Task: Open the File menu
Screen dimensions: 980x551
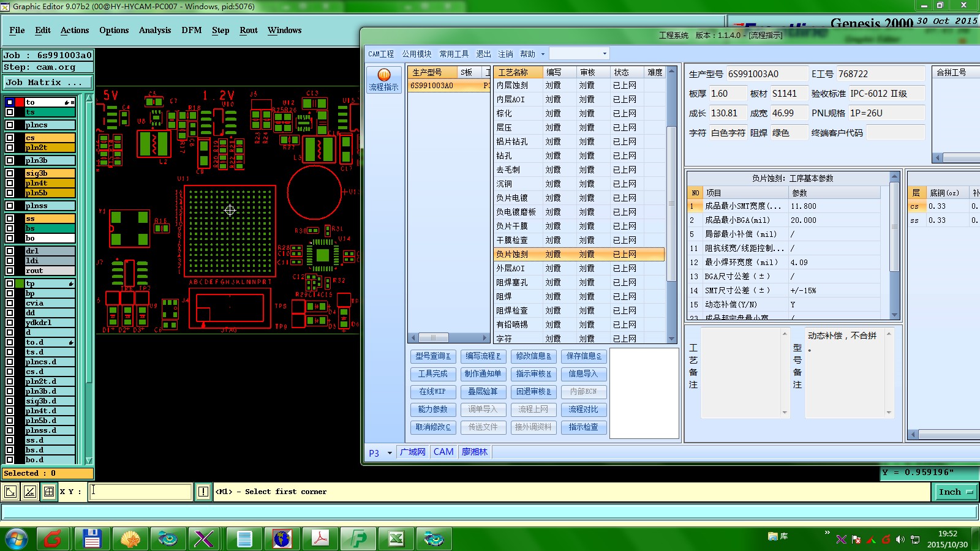Action: click(17, 30)
